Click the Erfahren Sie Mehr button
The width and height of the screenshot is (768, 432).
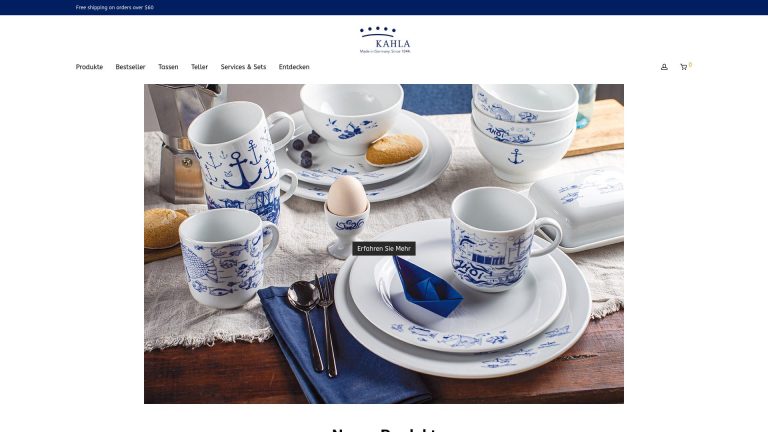(384, 248)
